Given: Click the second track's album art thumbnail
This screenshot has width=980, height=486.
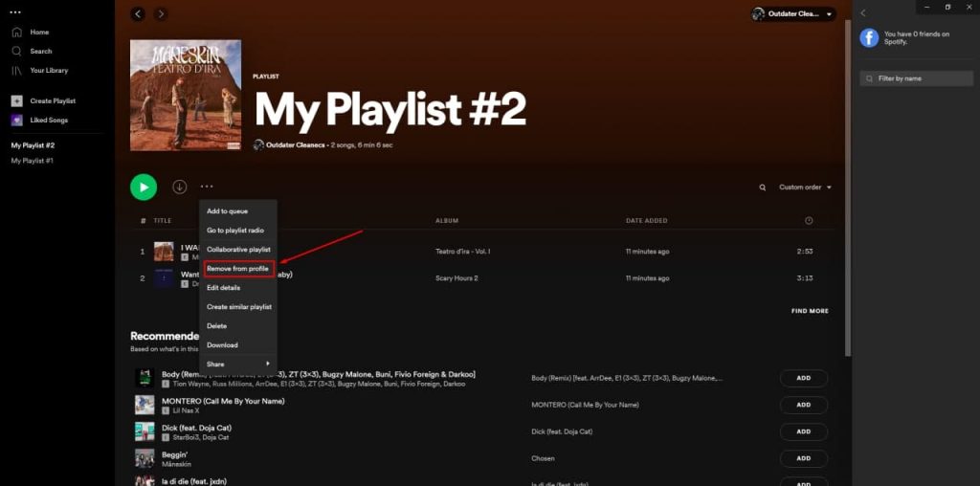Looking at the screenshot, I should [164, 278].
